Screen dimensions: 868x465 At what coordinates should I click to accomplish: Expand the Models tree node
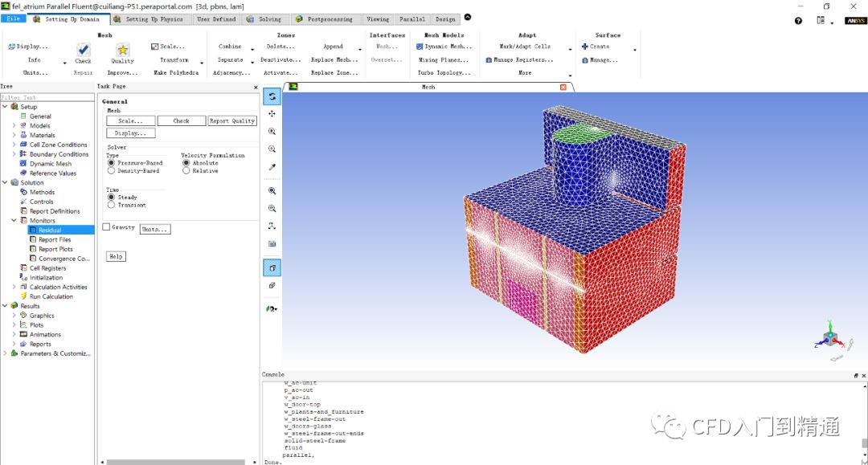point(14,125)
